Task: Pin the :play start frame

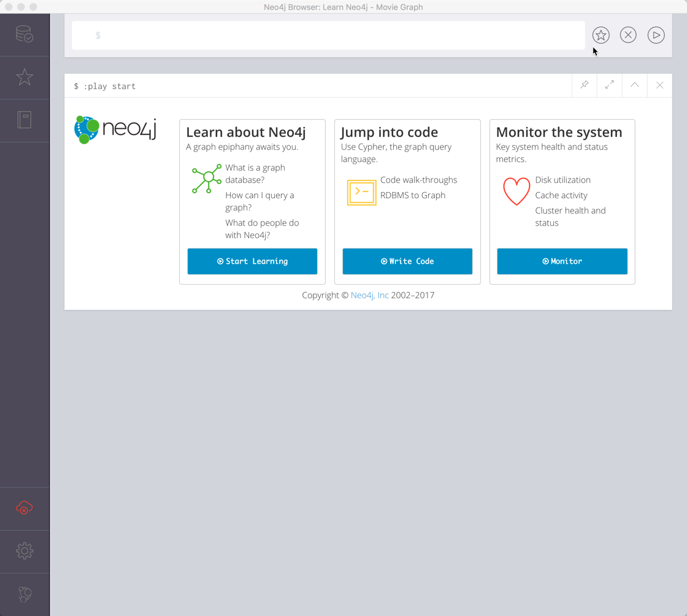Action: [x=585, y=85]
